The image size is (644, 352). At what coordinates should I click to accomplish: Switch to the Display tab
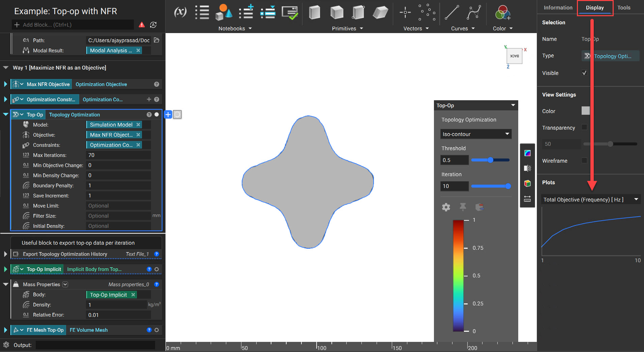point(595,7)
